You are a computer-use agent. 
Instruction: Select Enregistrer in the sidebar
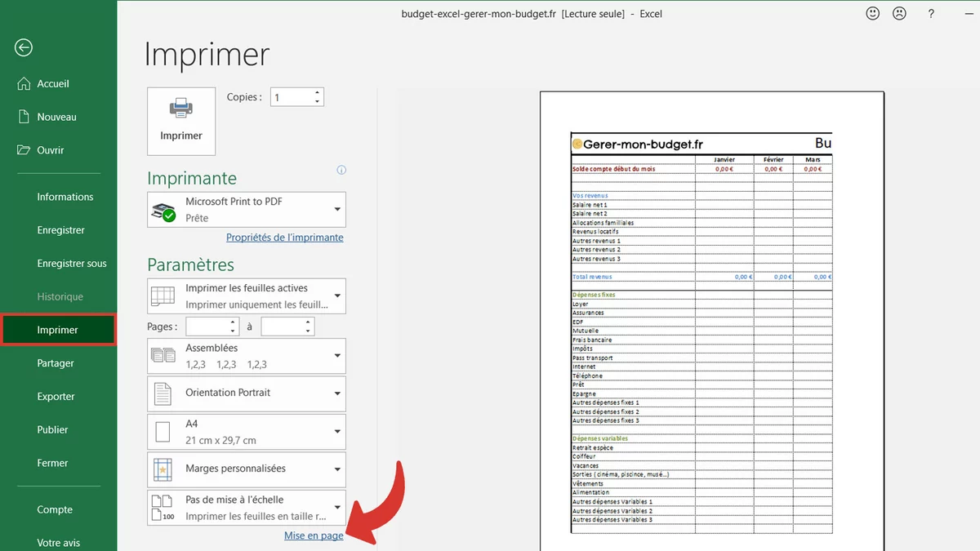click(x=59, y=230)
